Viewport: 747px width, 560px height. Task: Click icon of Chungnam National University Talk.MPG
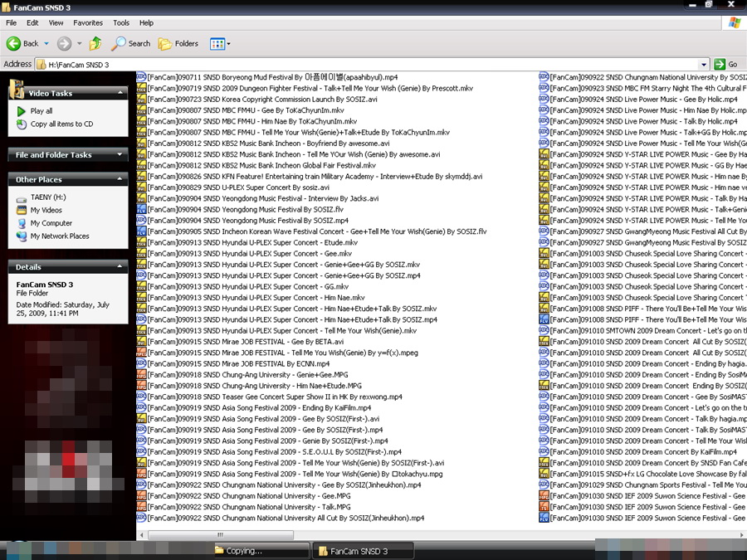[x=141, y=507]
